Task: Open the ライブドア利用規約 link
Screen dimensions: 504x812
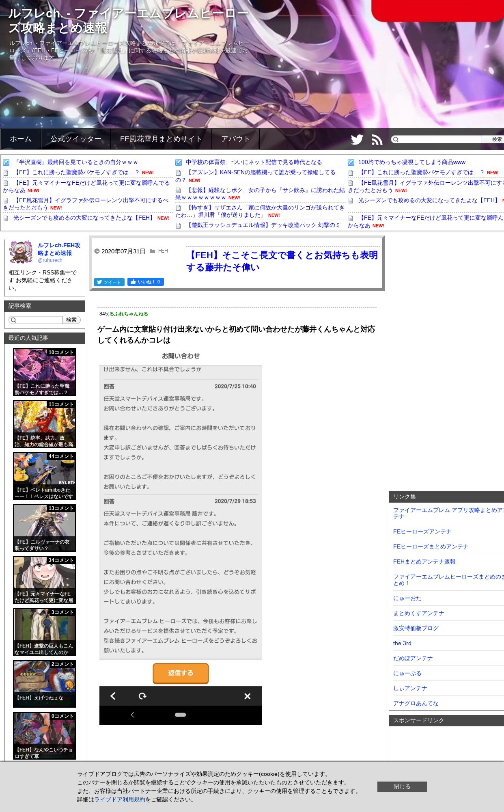Action: point(120,799)
